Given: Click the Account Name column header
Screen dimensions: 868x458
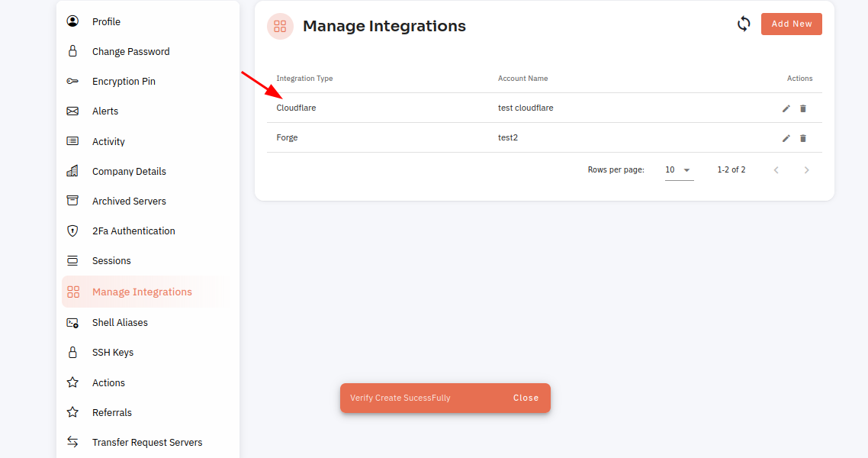Looking at the screenshot, I should click(522, 79).
